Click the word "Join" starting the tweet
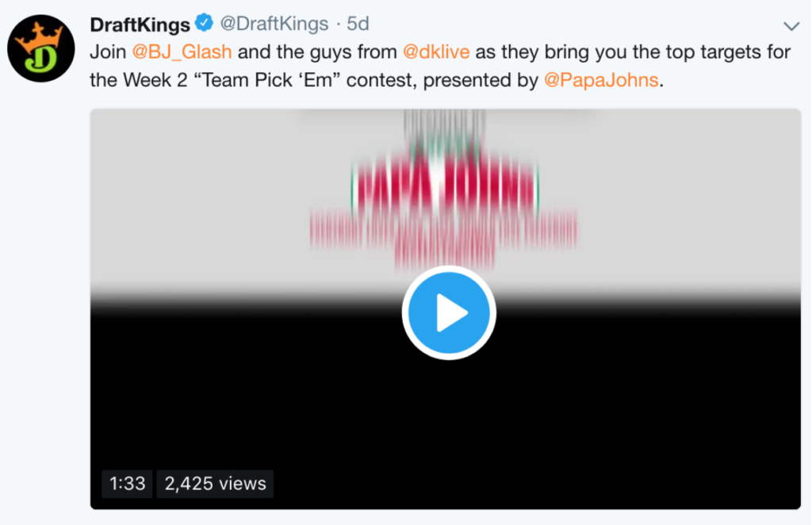Image resolution: width=812 pixels, height=525 pixels. [107, 52]
